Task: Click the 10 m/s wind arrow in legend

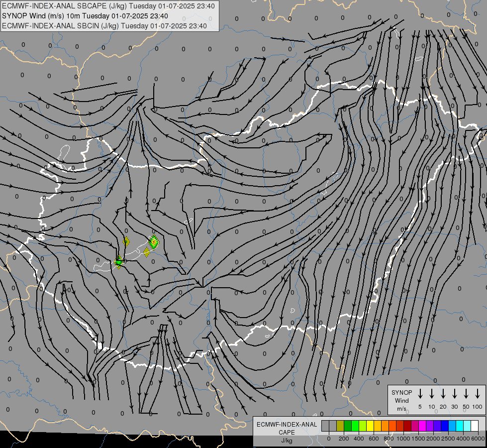Action: (x=431, y=394)
